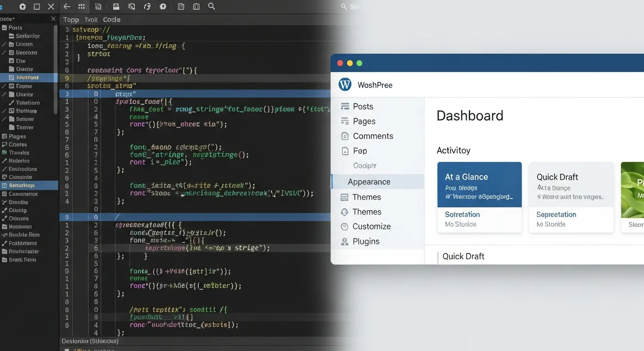Select the highlighted Semotkioge tree row
The image size is (644, 351).
(x=29, y=185)
